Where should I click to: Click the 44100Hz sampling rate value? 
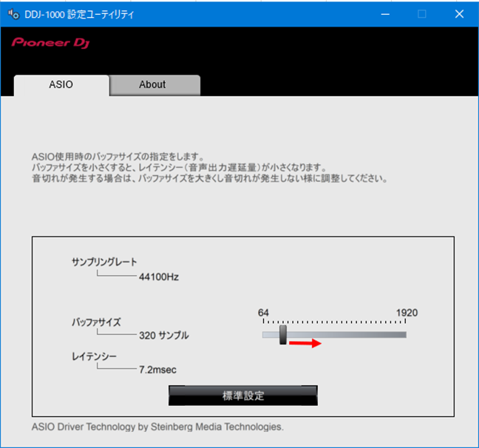[159, 277]
